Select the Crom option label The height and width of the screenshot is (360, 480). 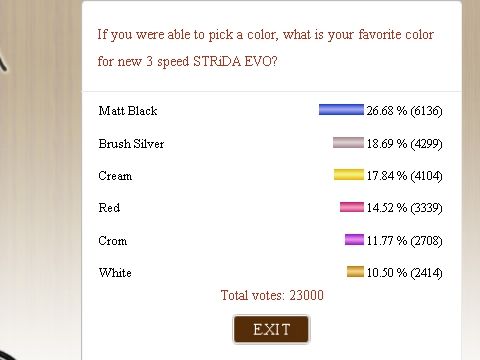[x=112, y=240]
